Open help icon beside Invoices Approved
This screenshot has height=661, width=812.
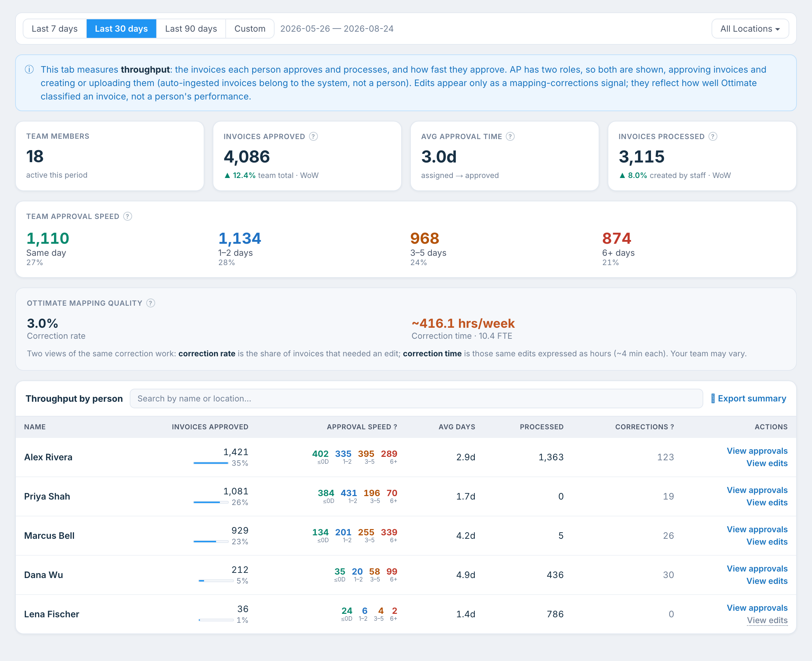(313, 136)
